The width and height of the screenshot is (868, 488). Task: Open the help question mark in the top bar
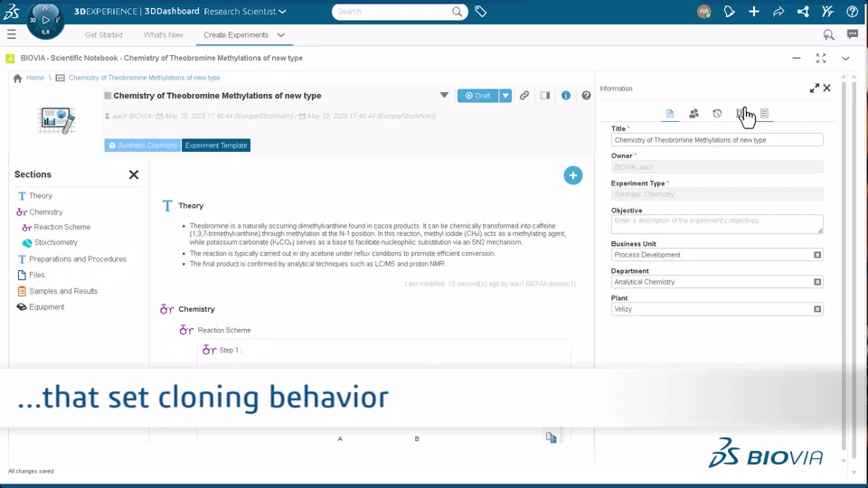tap(853, 12)
